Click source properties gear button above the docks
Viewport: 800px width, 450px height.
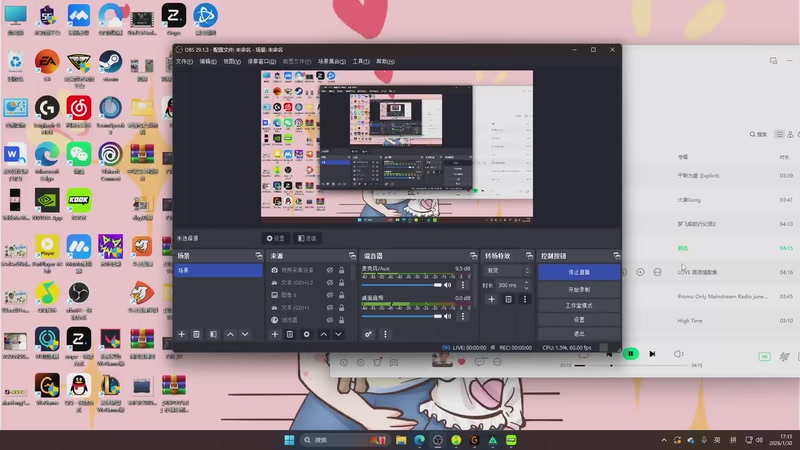[x=276, y=238]
